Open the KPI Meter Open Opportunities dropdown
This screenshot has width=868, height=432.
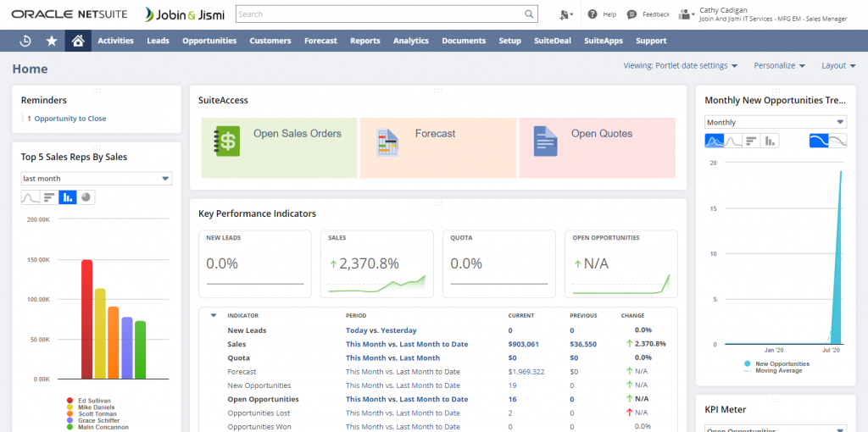(776, 429)
